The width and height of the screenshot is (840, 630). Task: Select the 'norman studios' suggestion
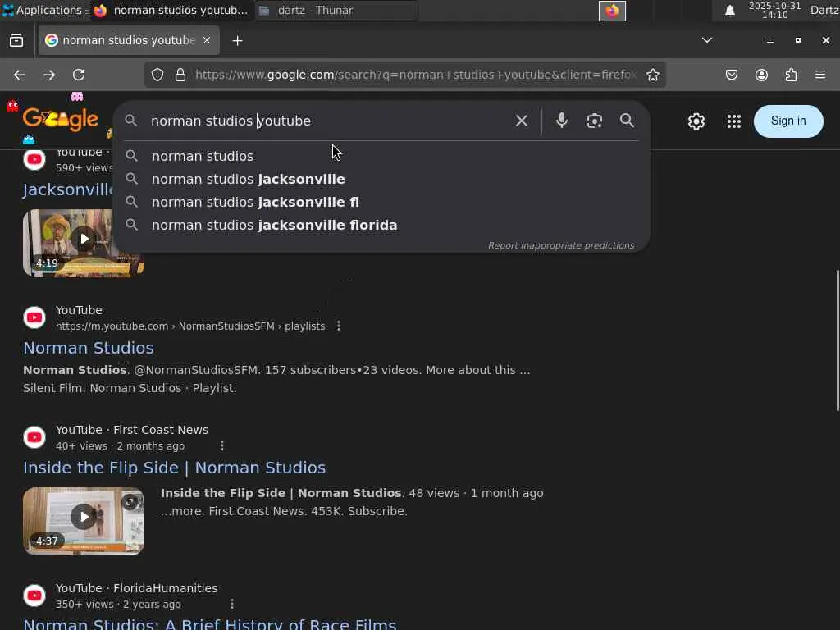(x=381, y=156)
